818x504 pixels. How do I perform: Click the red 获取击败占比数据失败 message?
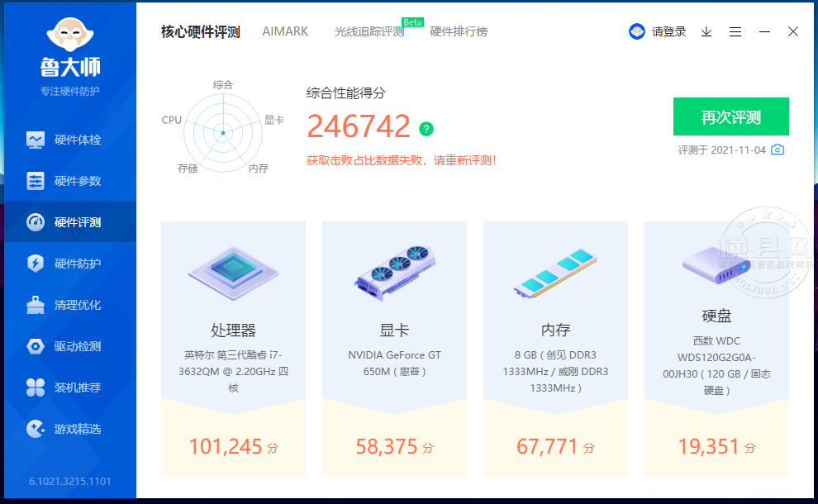[x=402, y=160]
